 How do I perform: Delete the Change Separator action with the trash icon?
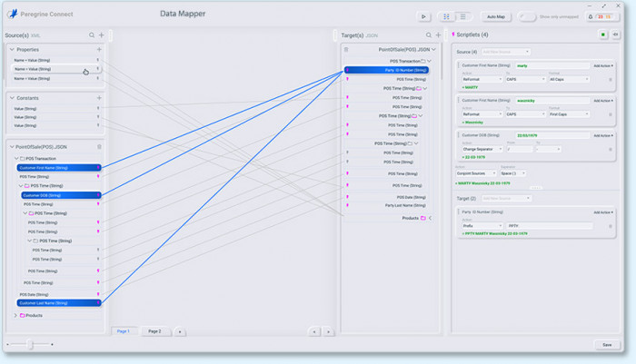610,149
